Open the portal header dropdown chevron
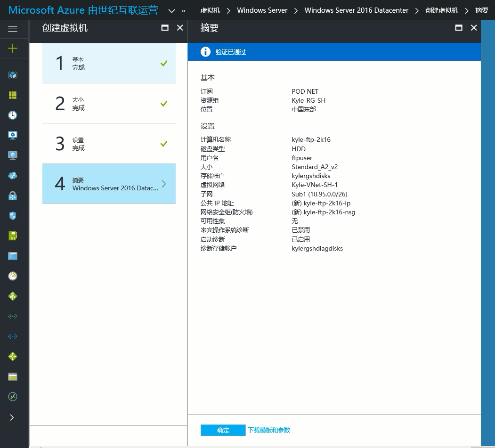495x448 pixels. coord(171,11)
